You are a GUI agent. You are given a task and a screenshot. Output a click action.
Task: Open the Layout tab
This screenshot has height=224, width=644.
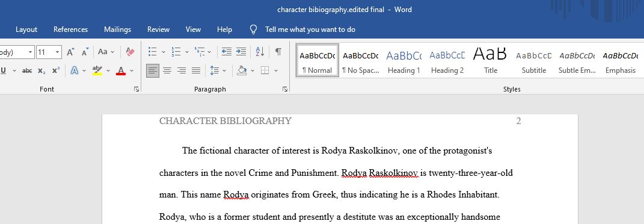tap(26, 30)
